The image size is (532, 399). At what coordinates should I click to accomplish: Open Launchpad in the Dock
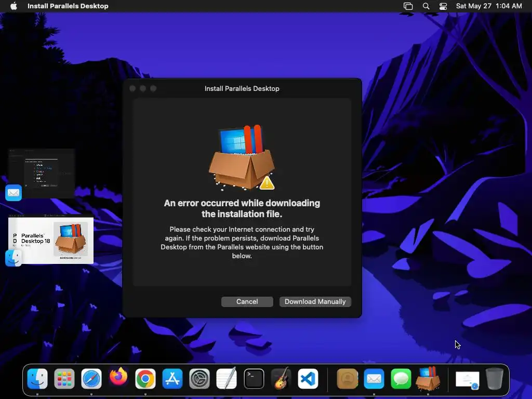(64, 379)
